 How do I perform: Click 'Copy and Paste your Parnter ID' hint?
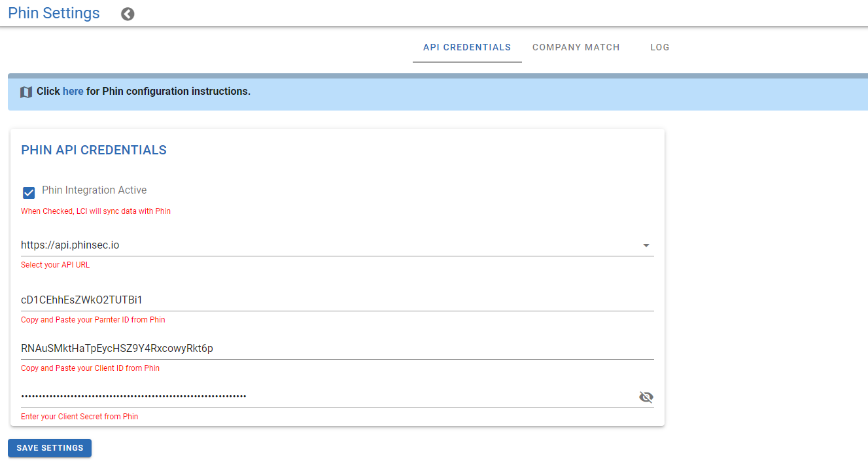93,320
